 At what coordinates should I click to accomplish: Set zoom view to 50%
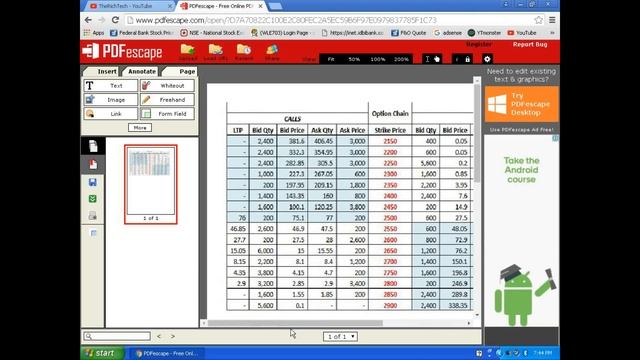click(x=354, y=59)
